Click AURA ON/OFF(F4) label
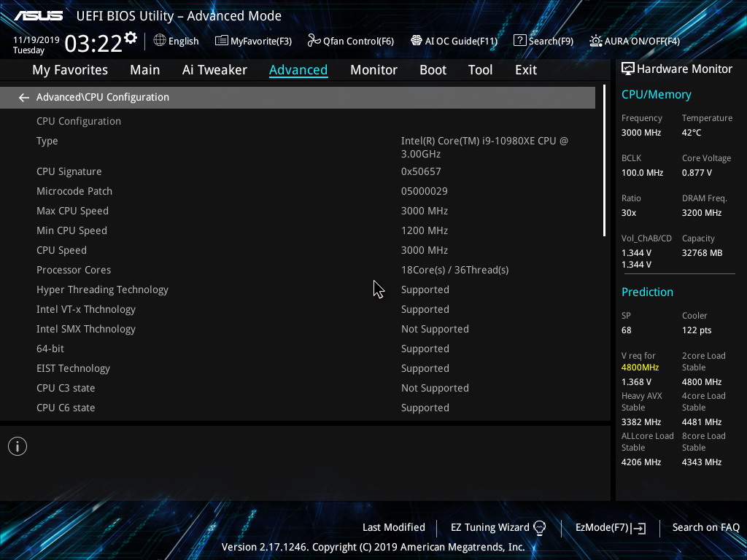747x560 pixels. (642, 41)
